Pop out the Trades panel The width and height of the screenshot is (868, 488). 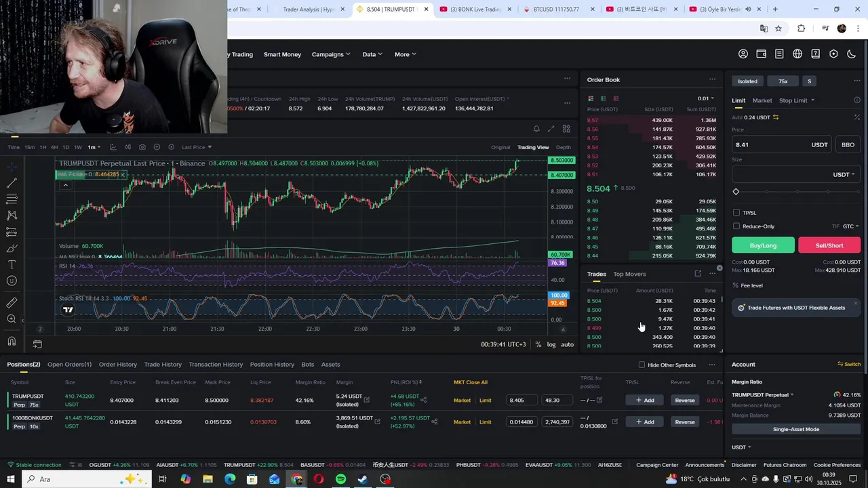click(x=698, y=274)
